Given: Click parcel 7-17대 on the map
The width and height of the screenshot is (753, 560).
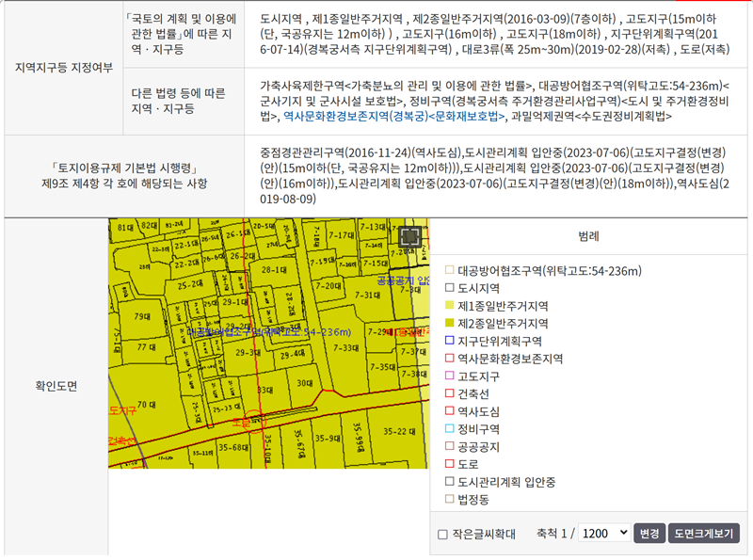Looking at the screenshot, I should click(x=342, y=235).
